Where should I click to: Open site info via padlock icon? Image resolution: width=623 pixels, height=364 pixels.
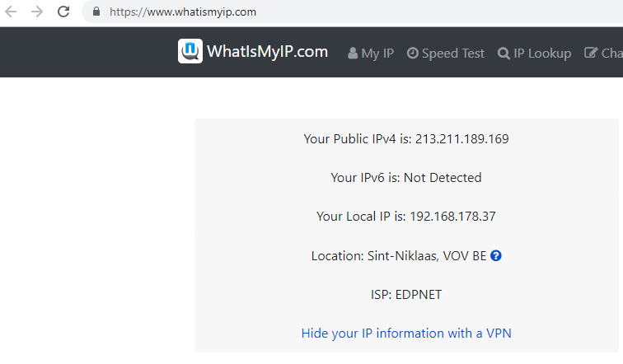[96, 12]
